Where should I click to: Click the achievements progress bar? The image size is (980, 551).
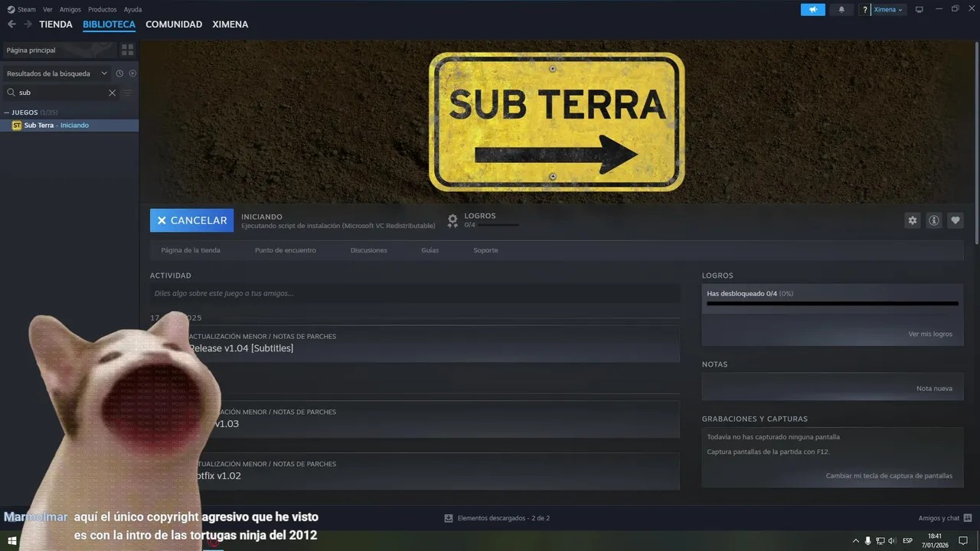point(832,304)
